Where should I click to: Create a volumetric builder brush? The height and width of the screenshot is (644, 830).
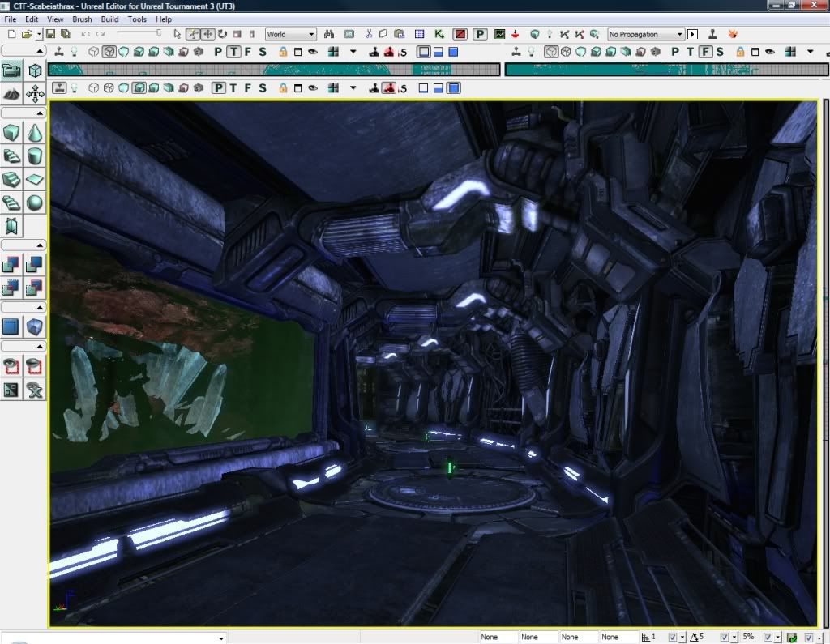tap(11, 226)
